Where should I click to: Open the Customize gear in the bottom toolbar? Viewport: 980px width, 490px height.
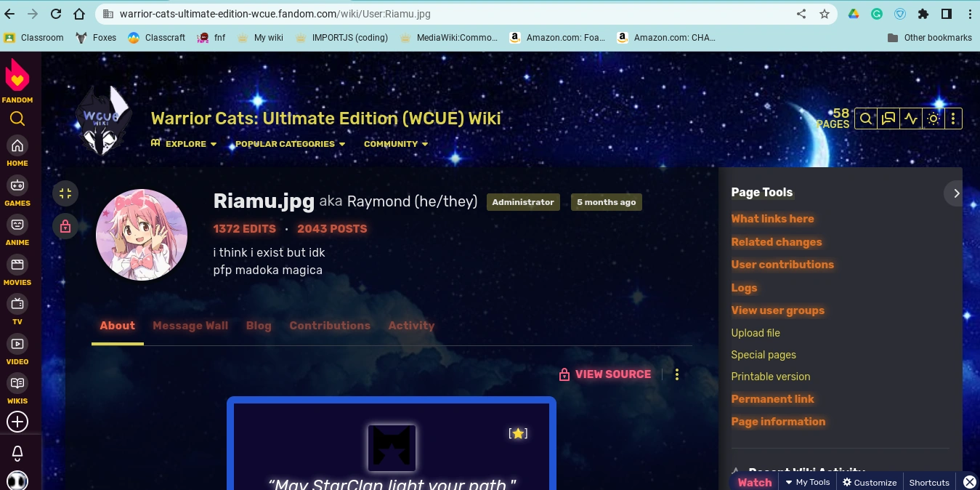point(869,482)
